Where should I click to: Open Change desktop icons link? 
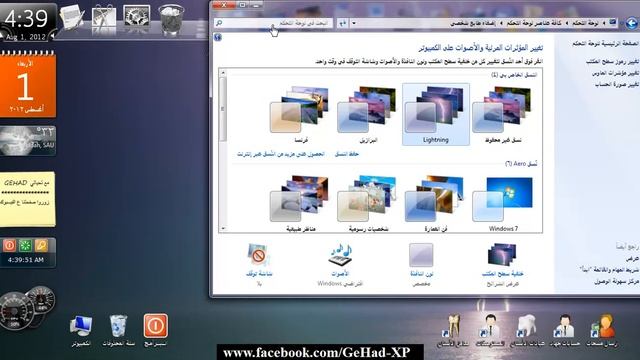612,62
